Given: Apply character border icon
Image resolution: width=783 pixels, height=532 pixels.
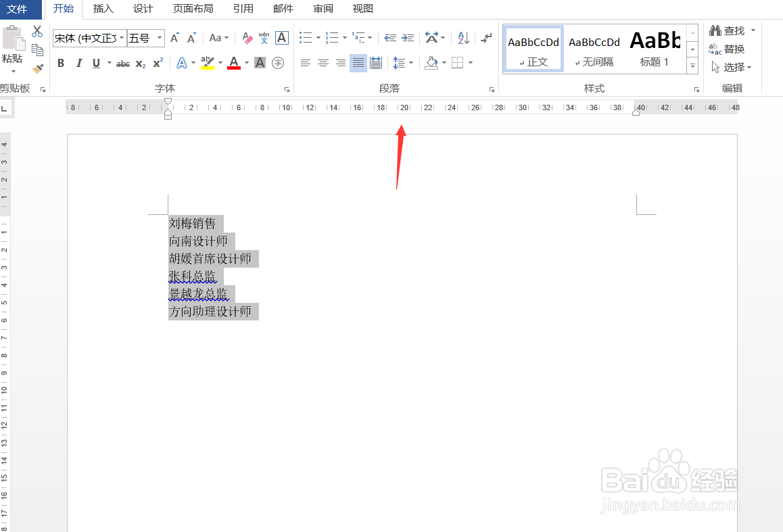Looking at the screenshot, I should tap(282, 38).
